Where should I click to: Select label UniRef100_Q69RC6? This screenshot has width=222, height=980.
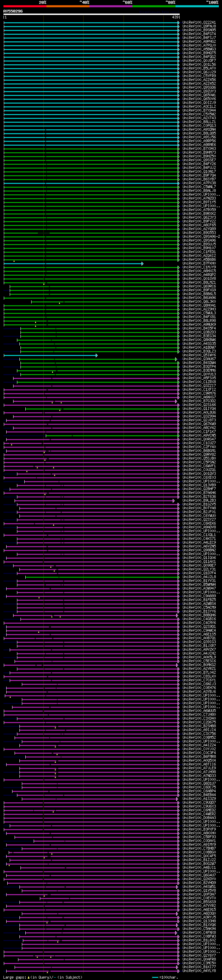(x=199, y=286)
